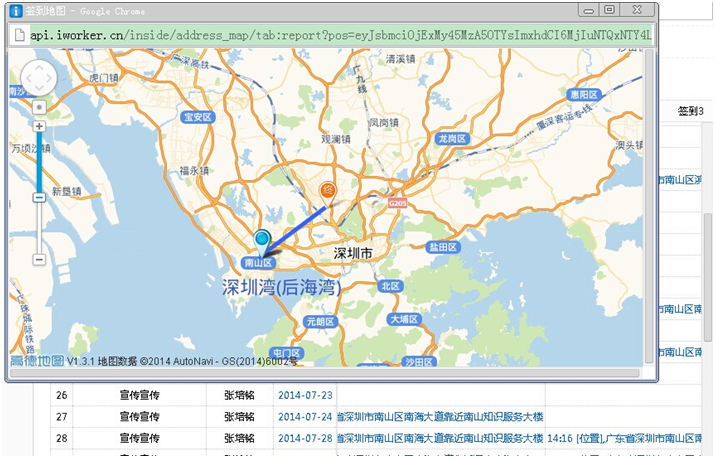The image size is (715, 458).
Task: Click row number 28 cell
Action: tap(62, 438)
